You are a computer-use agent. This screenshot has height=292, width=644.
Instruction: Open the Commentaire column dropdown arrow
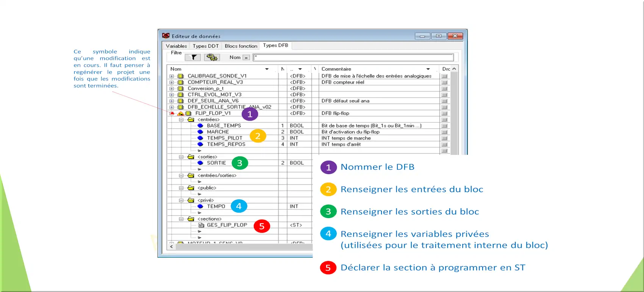pos(428,69)
